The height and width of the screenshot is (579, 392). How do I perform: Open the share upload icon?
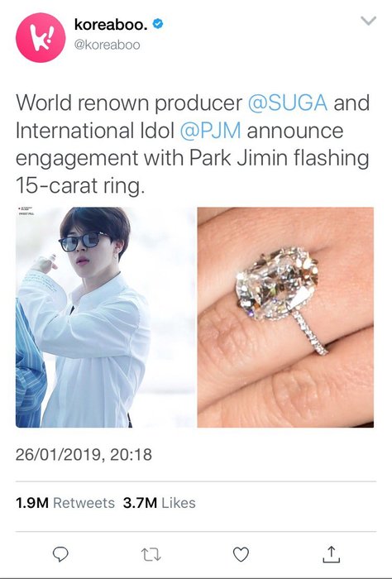click(x=331, y=554)
